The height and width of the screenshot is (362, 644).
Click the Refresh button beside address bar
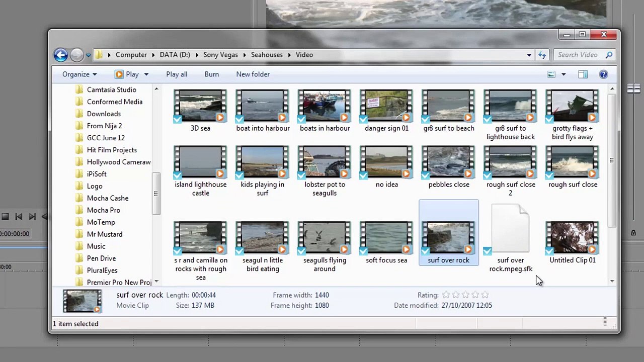[542, 55]
